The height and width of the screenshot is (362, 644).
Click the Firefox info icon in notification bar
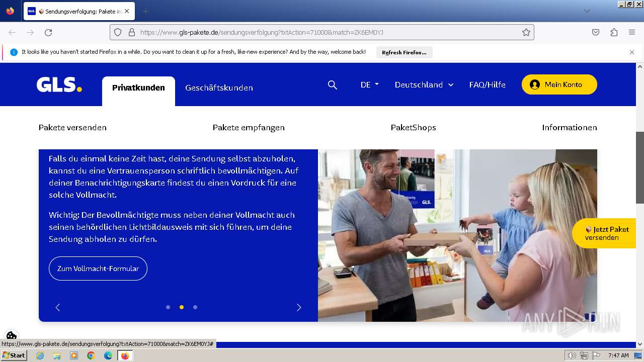pyautogui.click(x=14, y=52)
